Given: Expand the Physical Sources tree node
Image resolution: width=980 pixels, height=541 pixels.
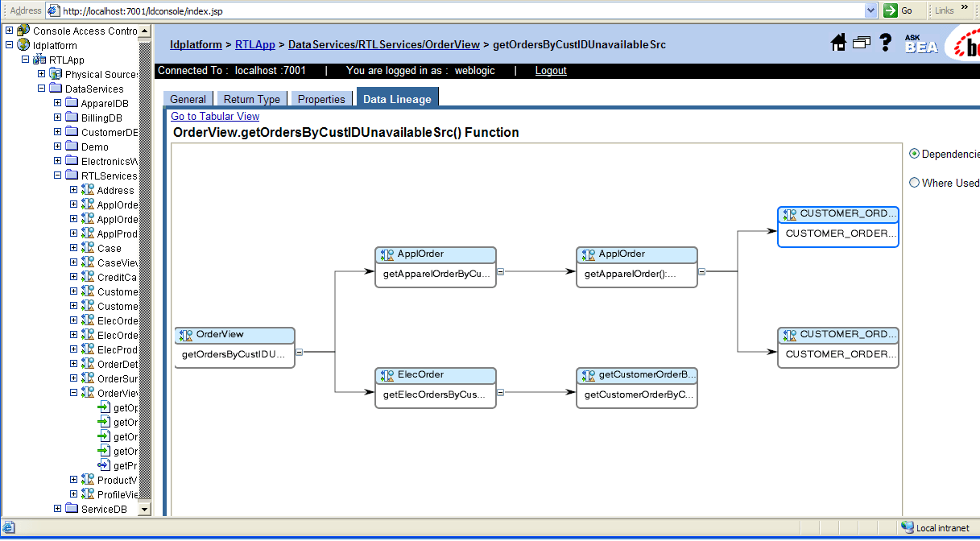Looking at the screenshot, I should click(x=42, y=74).
